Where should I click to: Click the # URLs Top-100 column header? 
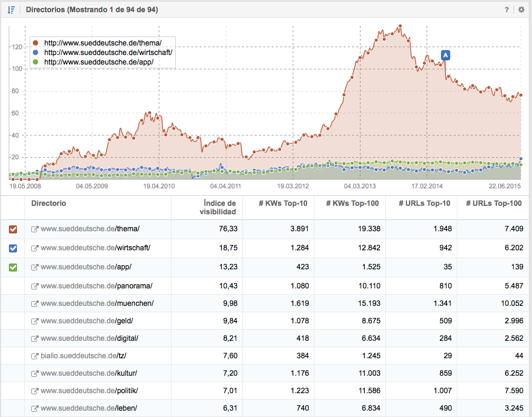493,204
